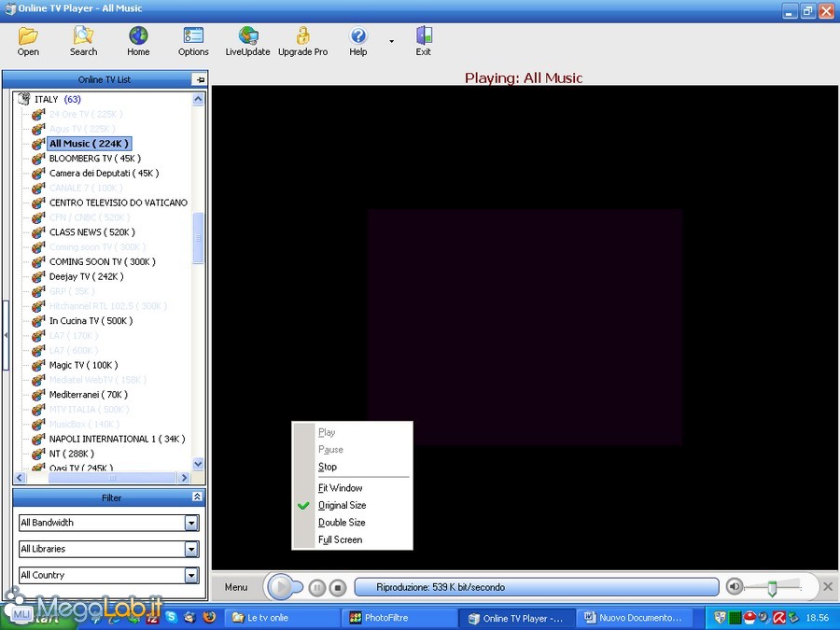This screenshot has height=630, width=840.
Task: Click the Open folder icon in toolbar
Action: 28,41
